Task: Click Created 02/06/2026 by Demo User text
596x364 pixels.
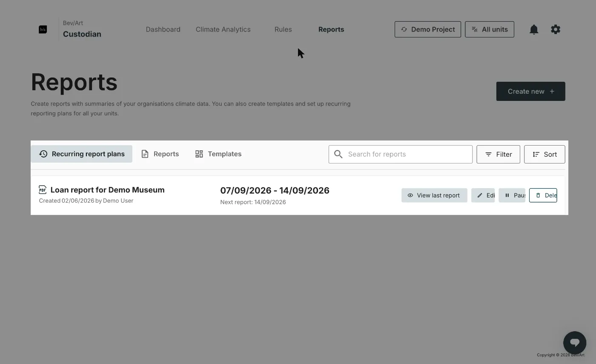Action: point(86,201)
